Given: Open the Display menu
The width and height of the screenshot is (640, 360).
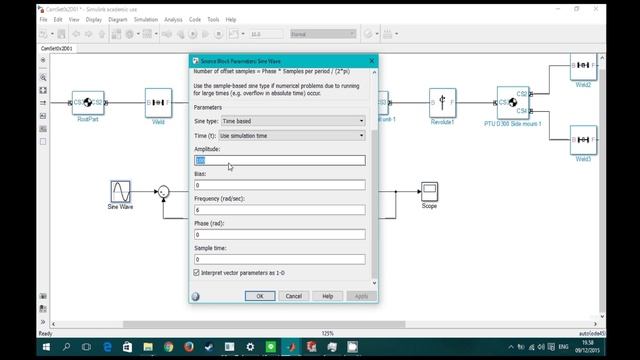Looking at the screenshot, I should pyautogui.click(x=93, y=20).
